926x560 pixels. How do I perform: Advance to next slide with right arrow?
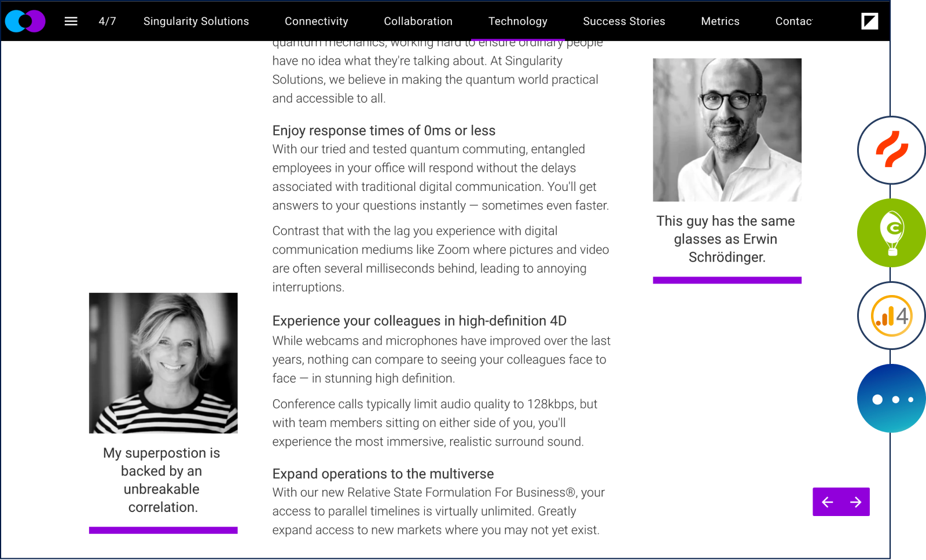pos(855,502)
